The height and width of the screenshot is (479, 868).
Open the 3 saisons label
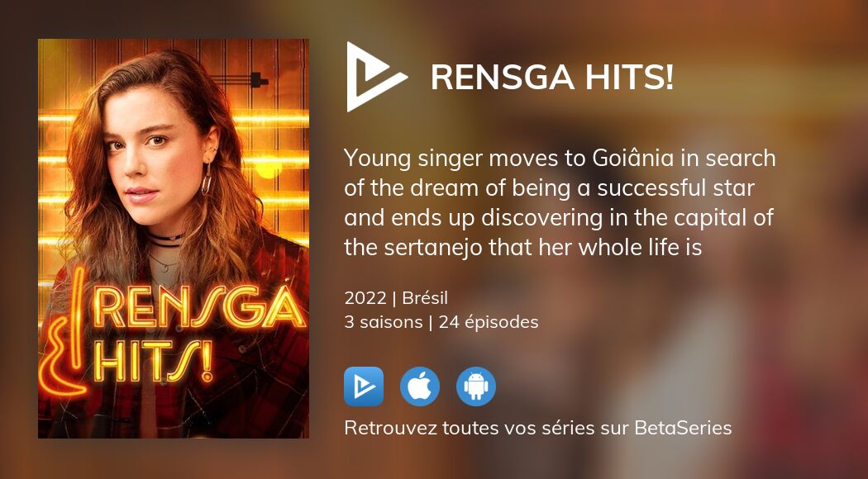(x=383, y=322)
